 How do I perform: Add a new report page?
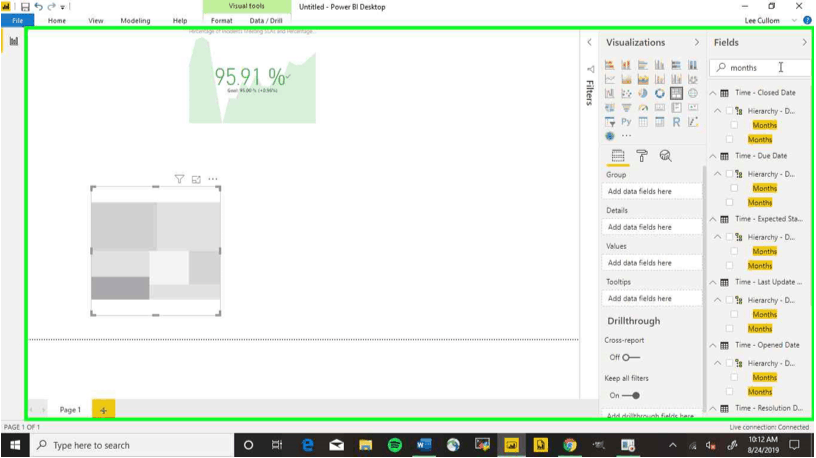coord(104,410)
